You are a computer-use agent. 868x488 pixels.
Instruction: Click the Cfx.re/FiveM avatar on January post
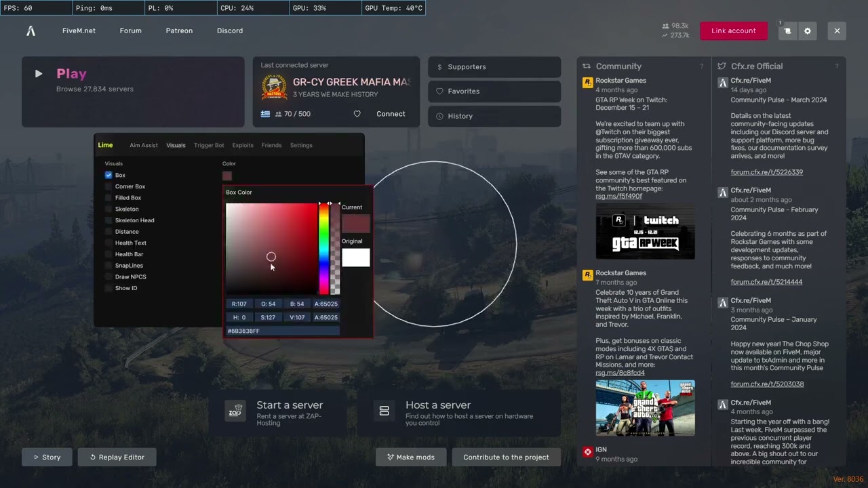(x=723, y=302)
